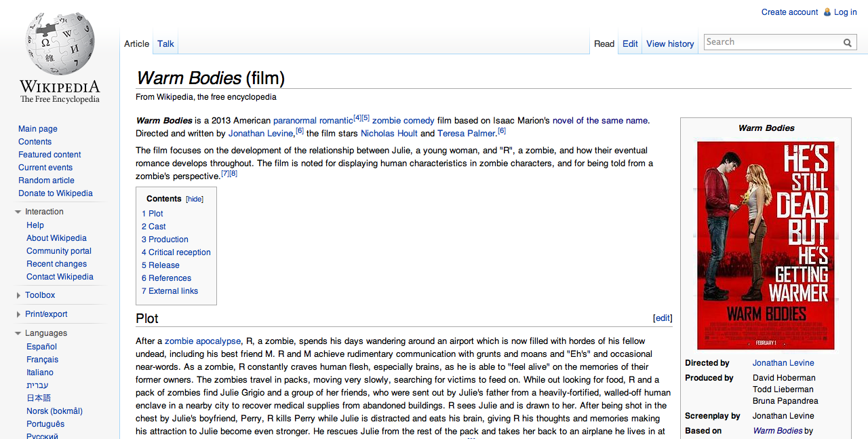Click the Log in link

[845, 12]
